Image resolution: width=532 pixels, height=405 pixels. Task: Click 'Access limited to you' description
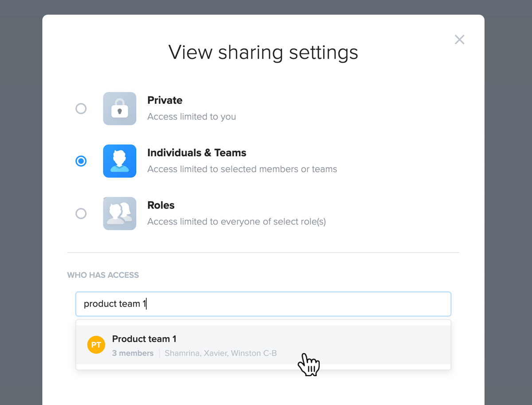[192, 117]
